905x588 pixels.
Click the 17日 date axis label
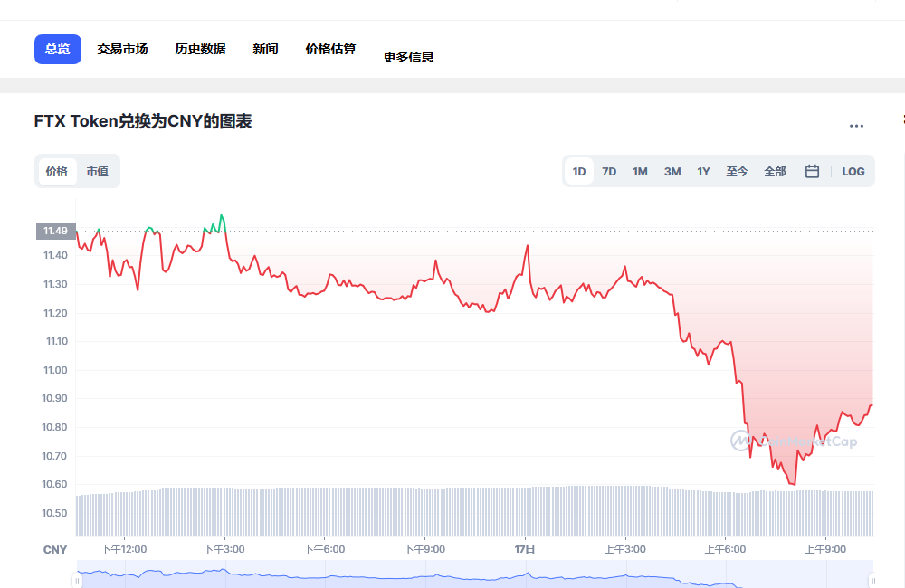525,549
